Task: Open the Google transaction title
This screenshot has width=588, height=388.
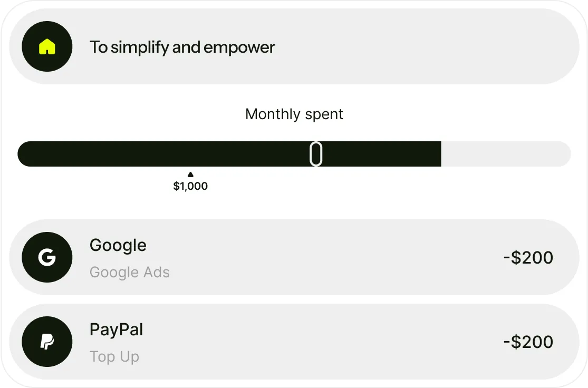Action: 118,245
